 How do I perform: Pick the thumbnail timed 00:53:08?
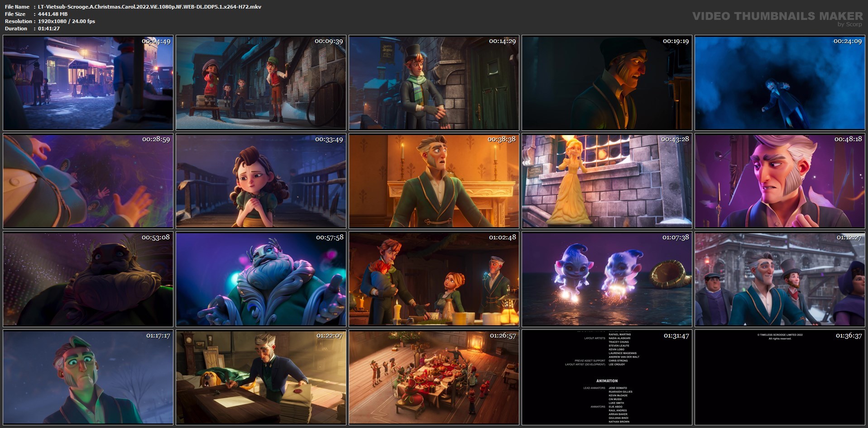point(88,279)
